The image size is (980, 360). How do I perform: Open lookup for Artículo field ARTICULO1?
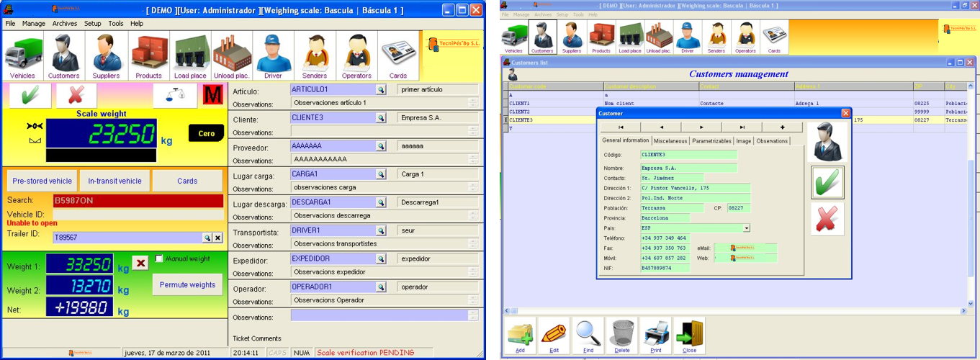381,90
